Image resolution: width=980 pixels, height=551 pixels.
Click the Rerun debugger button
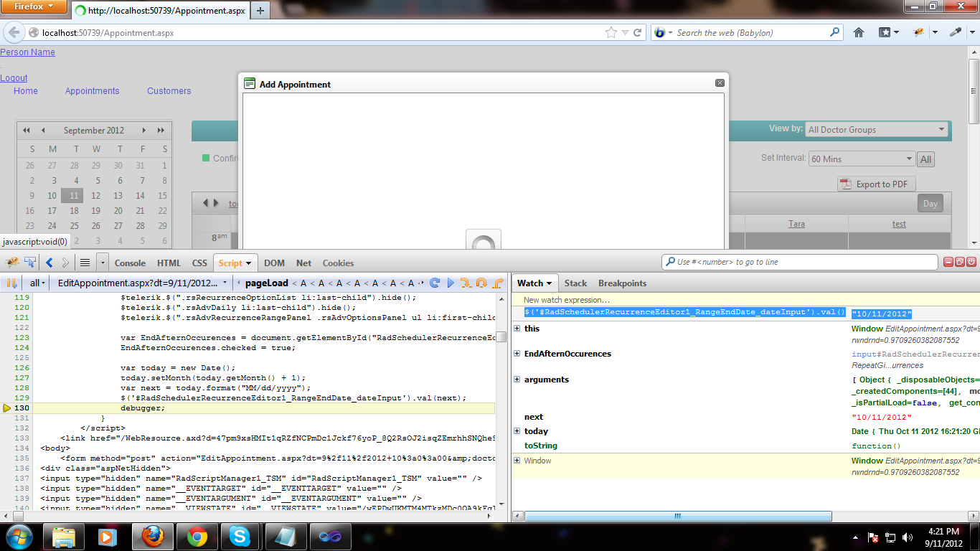coord(435,283)
